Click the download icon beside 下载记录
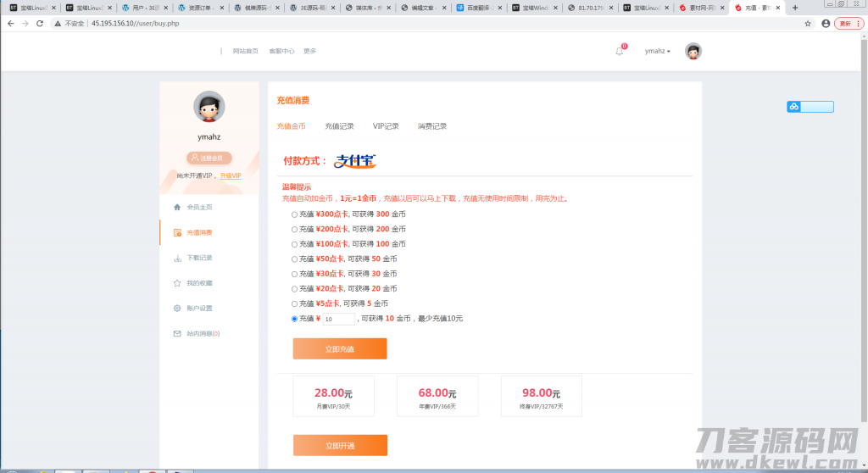 point(177,258)
